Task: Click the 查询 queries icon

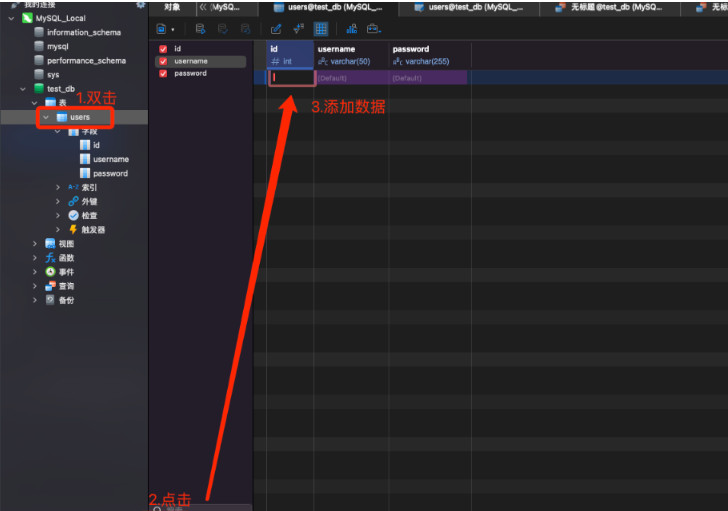Action: [x=50, y=286]
